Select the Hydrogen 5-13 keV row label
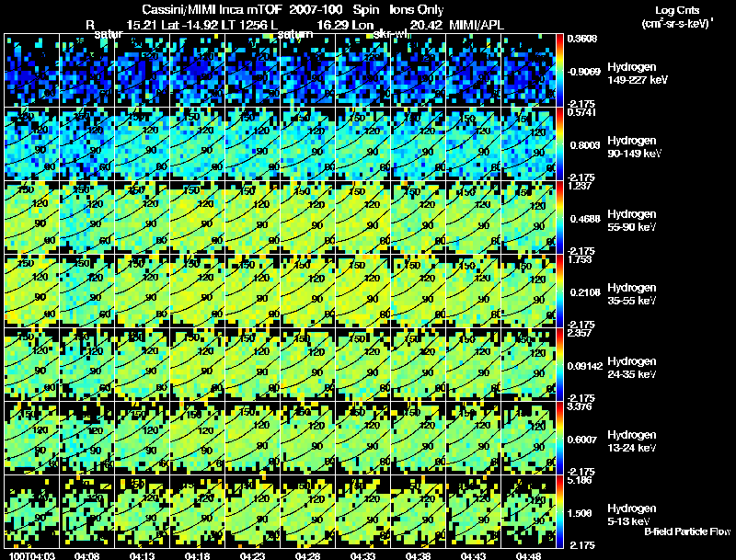The width and height of the screenshot is (736, 560). [x=631, y=515]
